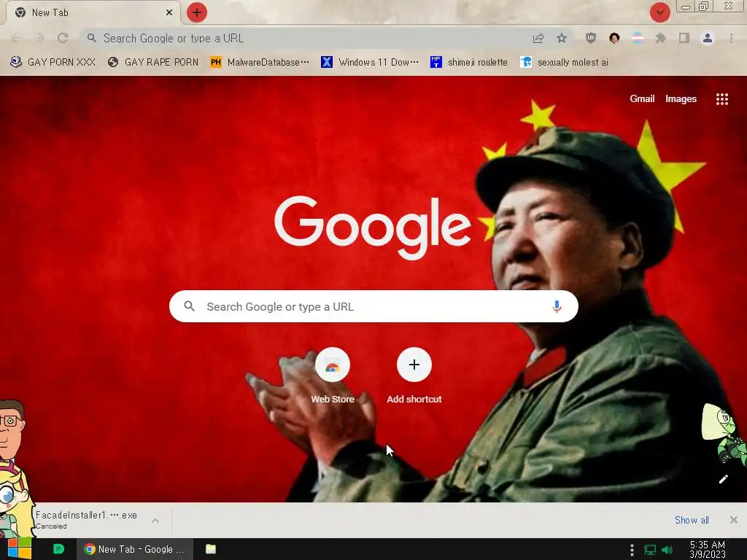Switch to the New Tab - Google Chrome taskbar button
The image size is (747, 560).
coord(135,549)
